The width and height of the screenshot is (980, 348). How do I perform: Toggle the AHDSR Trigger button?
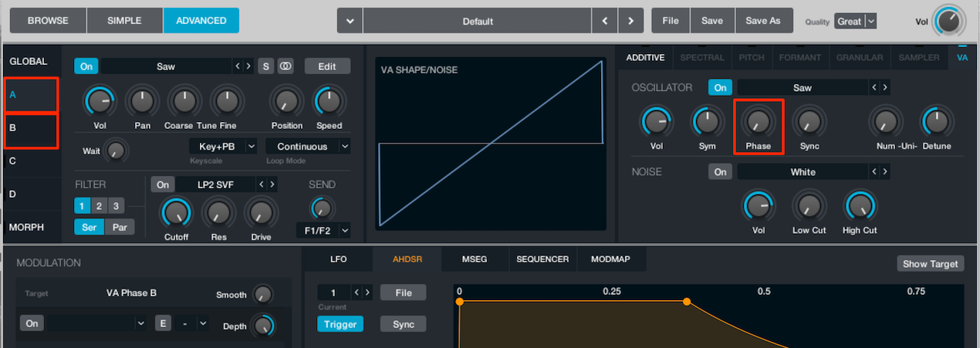(x=340, y=324)
